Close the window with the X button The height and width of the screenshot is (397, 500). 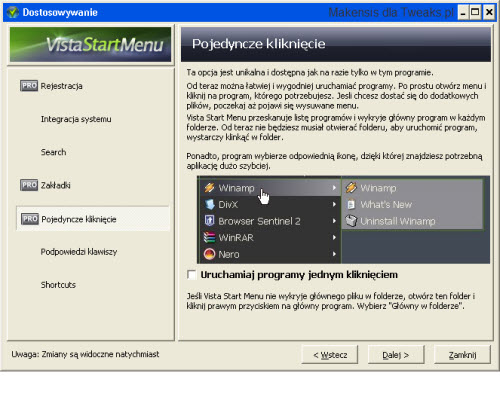click(489, 13)
